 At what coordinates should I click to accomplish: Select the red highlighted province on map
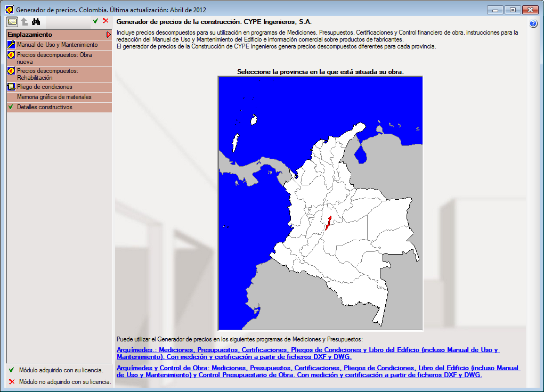coord(328,223)
